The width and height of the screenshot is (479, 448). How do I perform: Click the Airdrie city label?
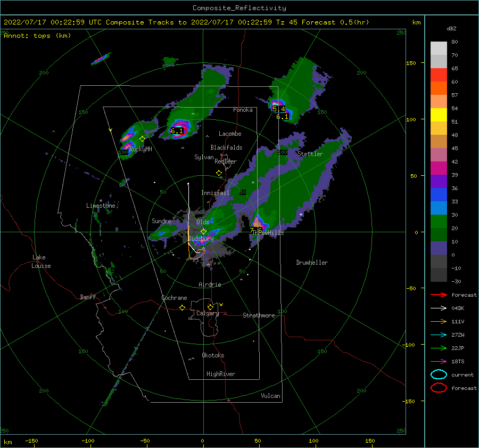[210, 284]
